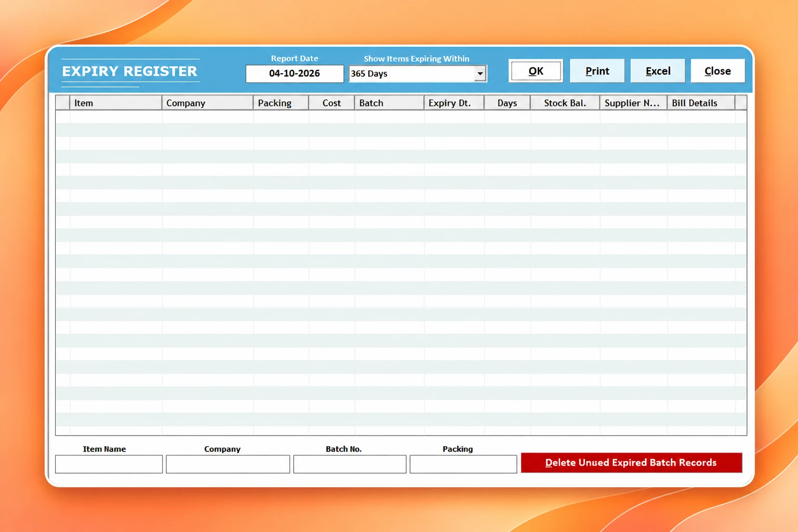Sort by the Stock Bal. column header
The width and height of the screenshot is (798, 532).
[x=565, y=103]
